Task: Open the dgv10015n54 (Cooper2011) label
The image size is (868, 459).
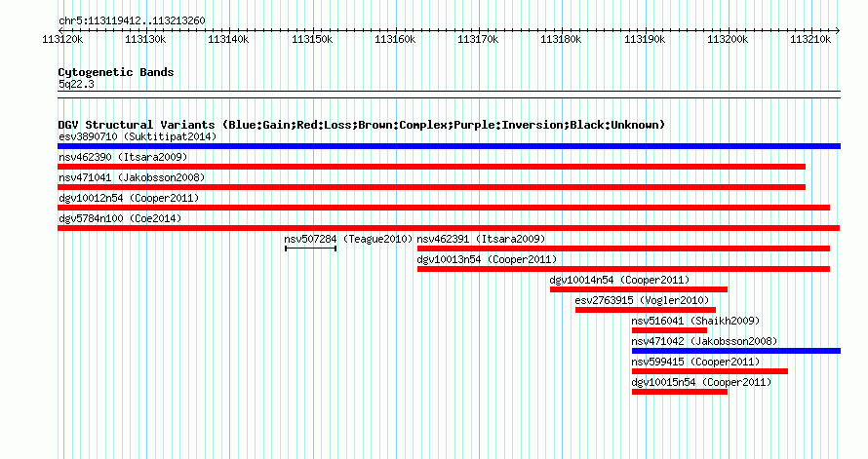Action: pyautogui.click(x=701, y=382)
